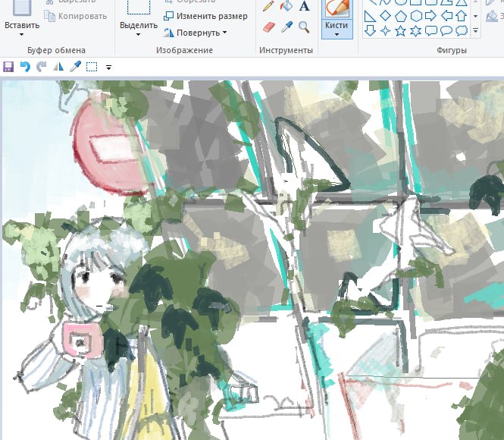Click the shape fill bucket icon at right edge
Viewport: 504px width, 440px height.
(x=492, y=16)
